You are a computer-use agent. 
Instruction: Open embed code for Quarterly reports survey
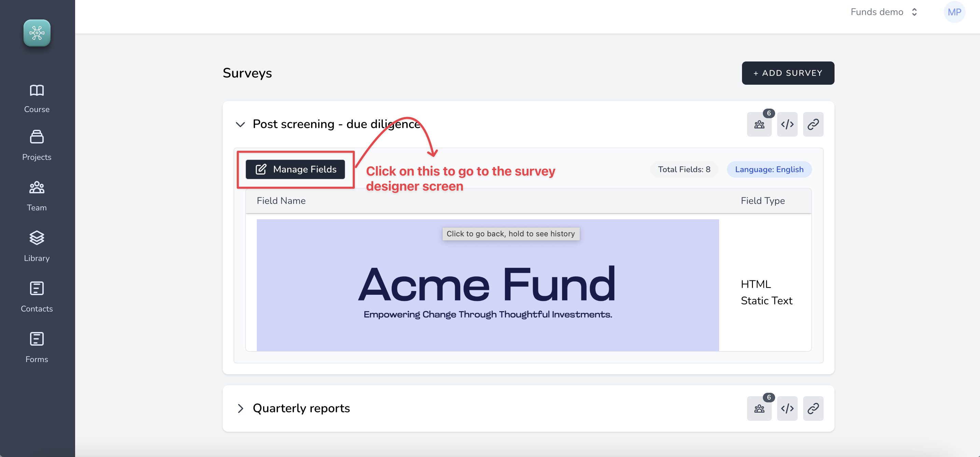click(x=787, y=409)
